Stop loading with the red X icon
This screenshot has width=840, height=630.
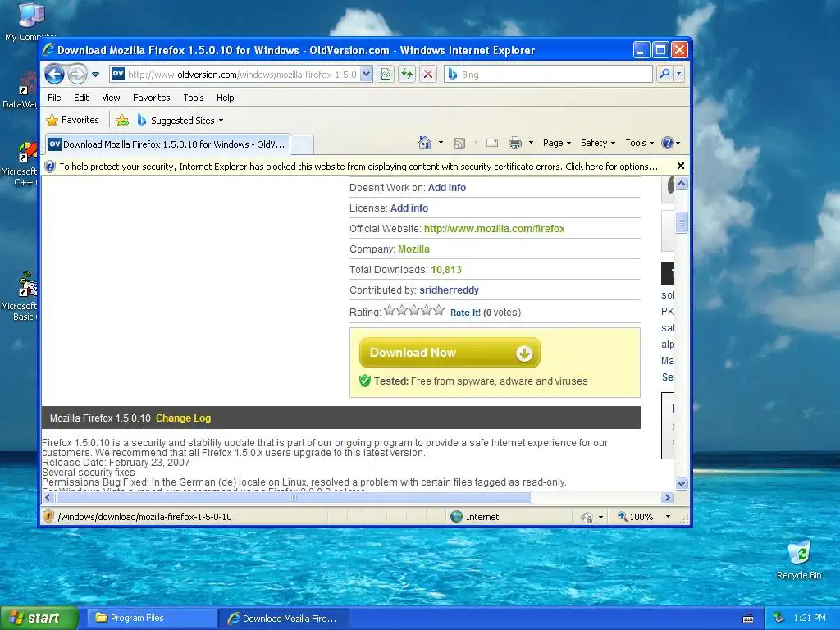427,75
